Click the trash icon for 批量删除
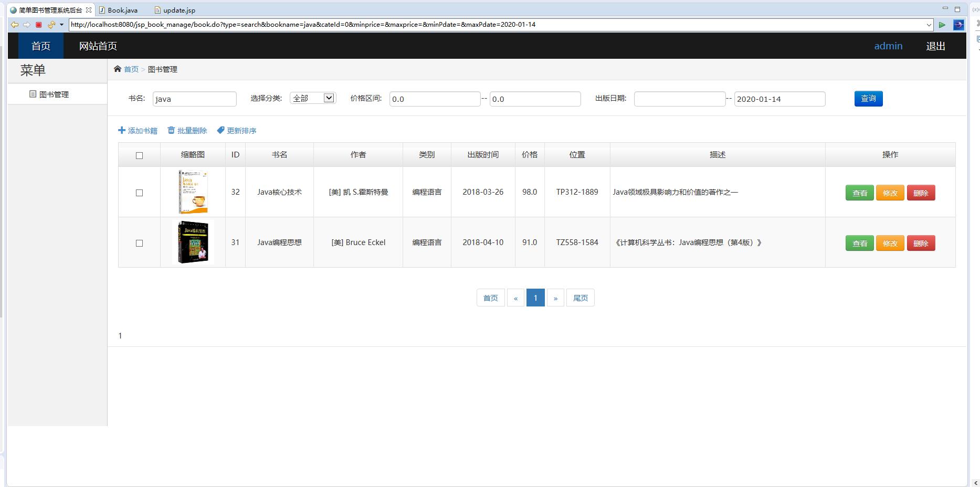The image size is (980, 487). coord(171,130)
